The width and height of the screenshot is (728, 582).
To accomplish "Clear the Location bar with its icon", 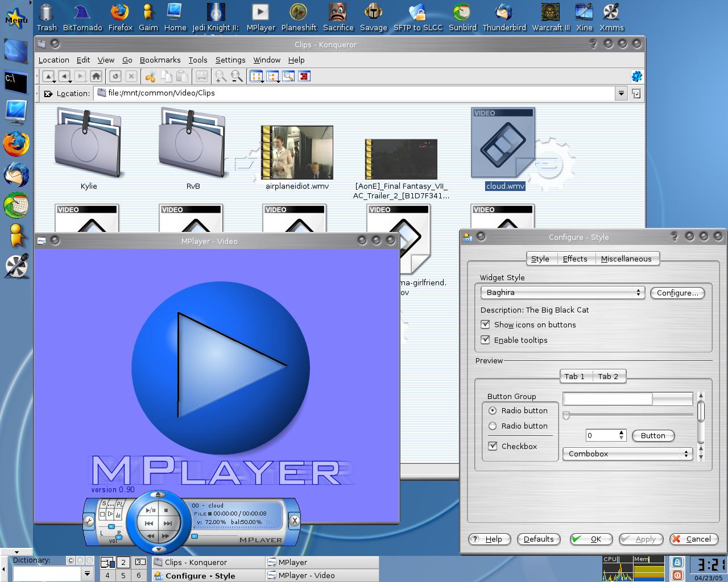I will click(48, 94).
